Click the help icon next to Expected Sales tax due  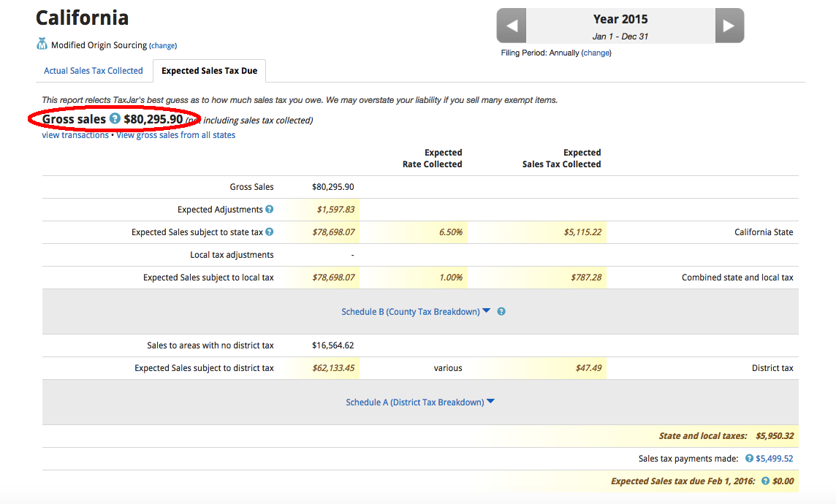tap(764, 481)
